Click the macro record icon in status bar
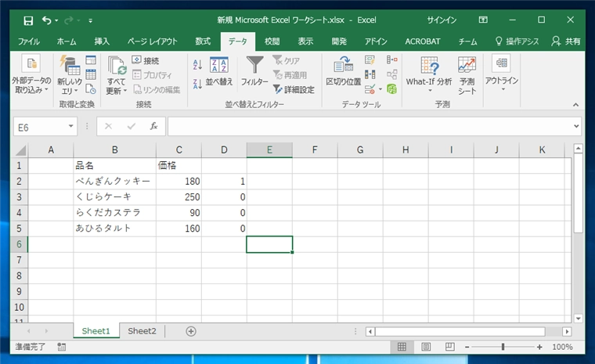The height and width of the screenshot is (364, 595). click(x=62, y=347)
